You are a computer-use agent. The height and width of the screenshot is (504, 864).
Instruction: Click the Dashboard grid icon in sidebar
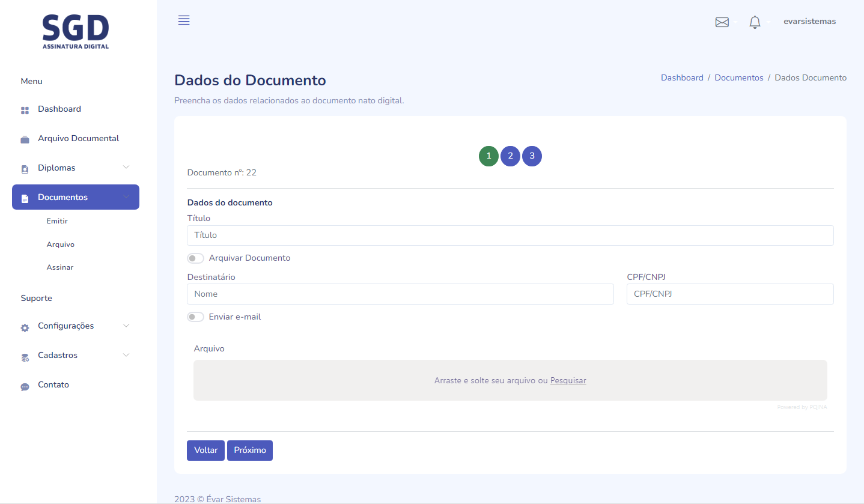25,110
